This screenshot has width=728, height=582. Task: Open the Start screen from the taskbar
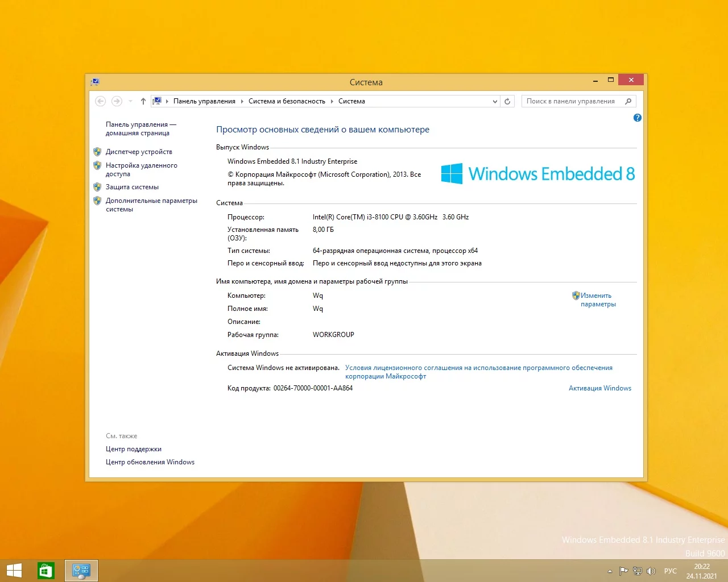coord(14,571)
